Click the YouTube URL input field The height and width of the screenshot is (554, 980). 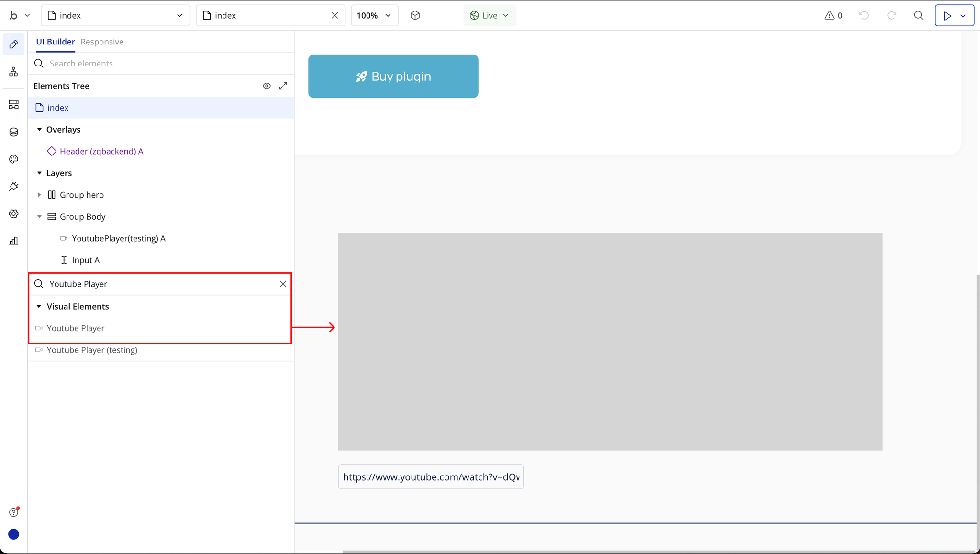431,477
